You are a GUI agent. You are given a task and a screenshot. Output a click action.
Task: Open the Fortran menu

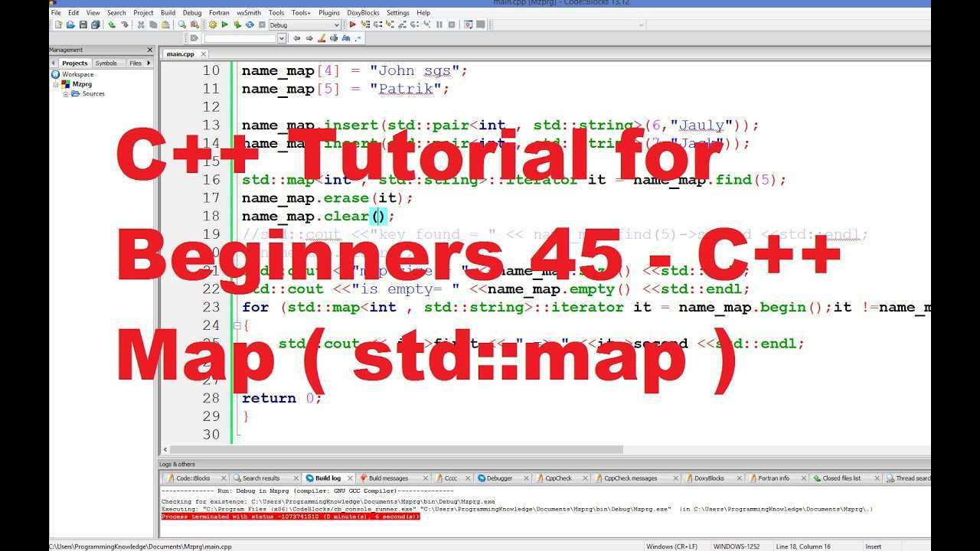pos(219,13)
